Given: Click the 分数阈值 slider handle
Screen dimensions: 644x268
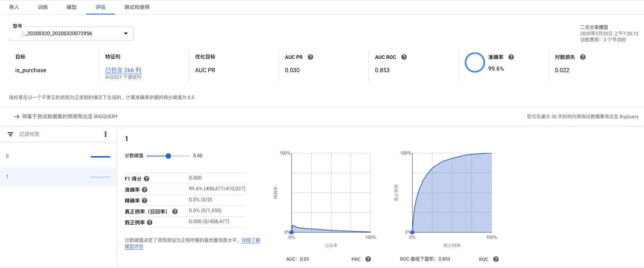Looking at the screenshot, I should [x=168, y=156].
